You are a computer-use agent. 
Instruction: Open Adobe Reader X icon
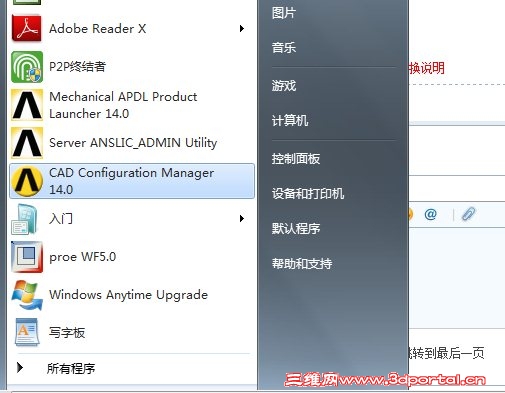click(27, 29)
